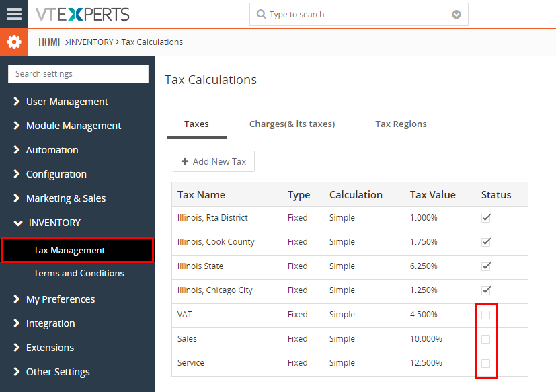Click the plus icon on Add New Tax

click(x=184, y=161)
